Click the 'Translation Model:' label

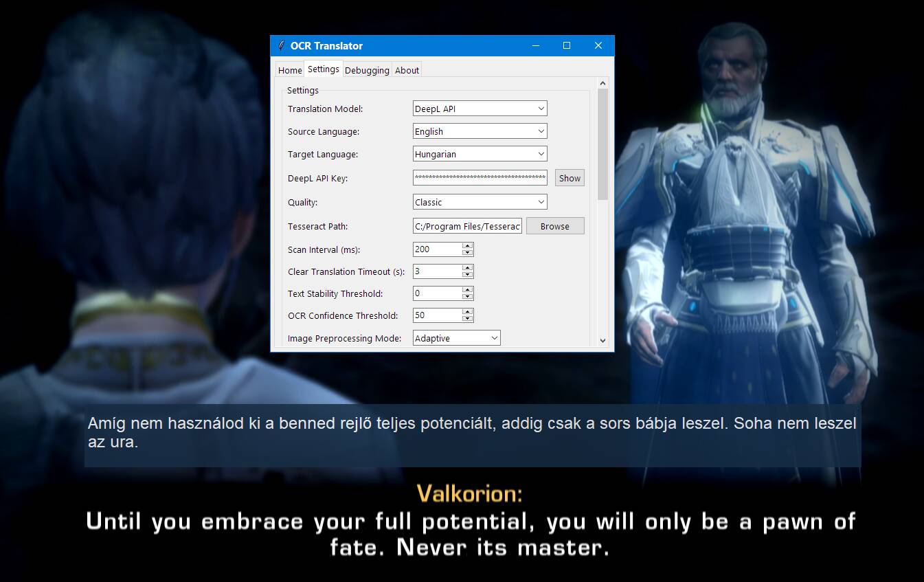pos(326,109)
